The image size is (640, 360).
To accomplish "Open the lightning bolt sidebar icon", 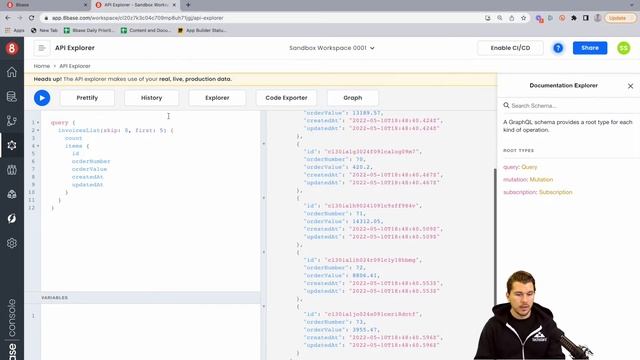I will pyautogui.click(x=12, y=218).
